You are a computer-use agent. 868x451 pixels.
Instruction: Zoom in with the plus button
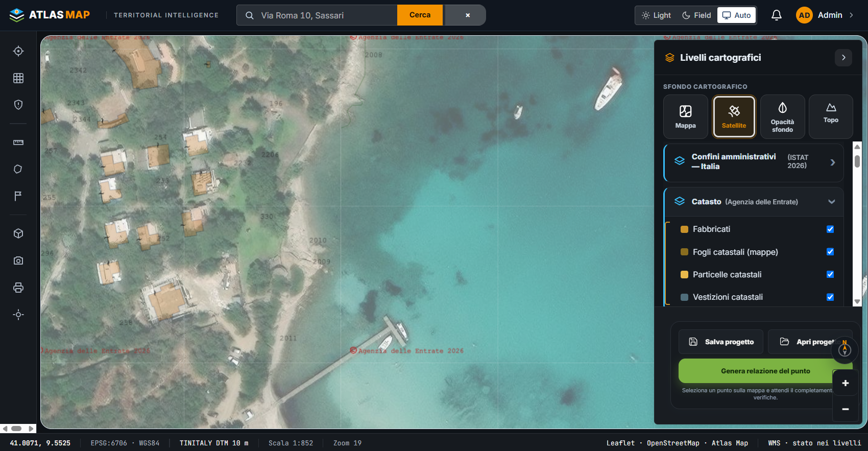[x=846, y=383]
